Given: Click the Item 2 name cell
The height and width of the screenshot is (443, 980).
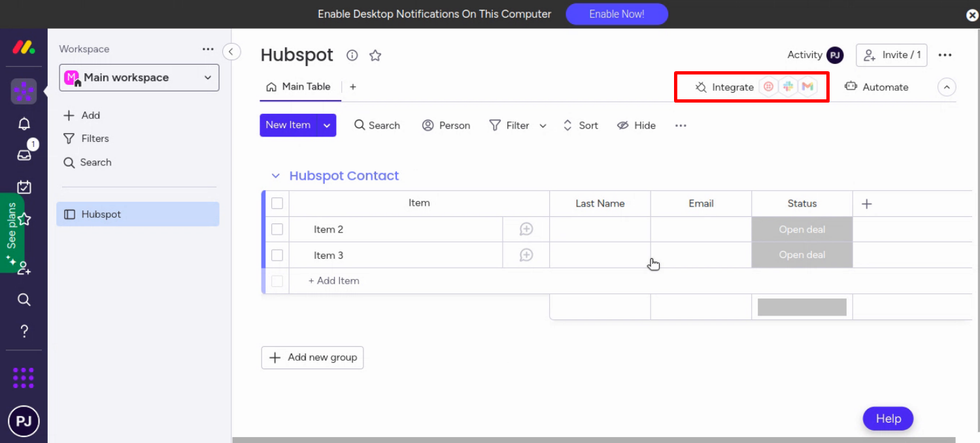Looking at the screenshot, I should click(x=396, y=229).
